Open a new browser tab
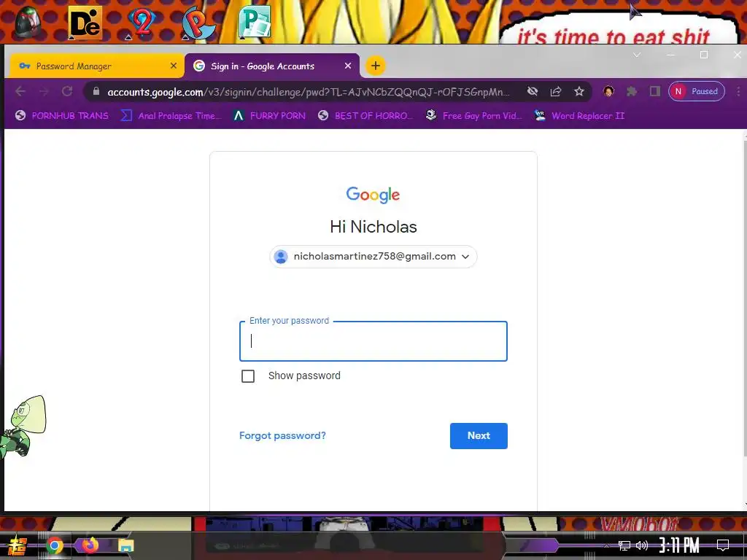 click(376, 66)
